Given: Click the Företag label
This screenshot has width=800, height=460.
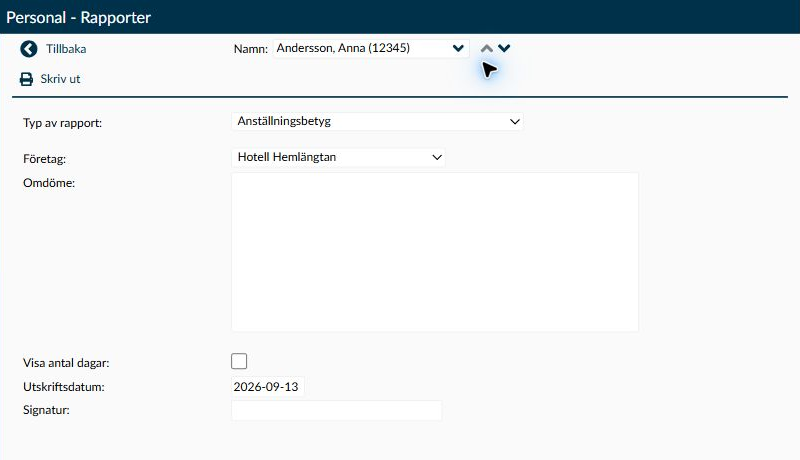Looking at the screenshot, I should 44,159.
